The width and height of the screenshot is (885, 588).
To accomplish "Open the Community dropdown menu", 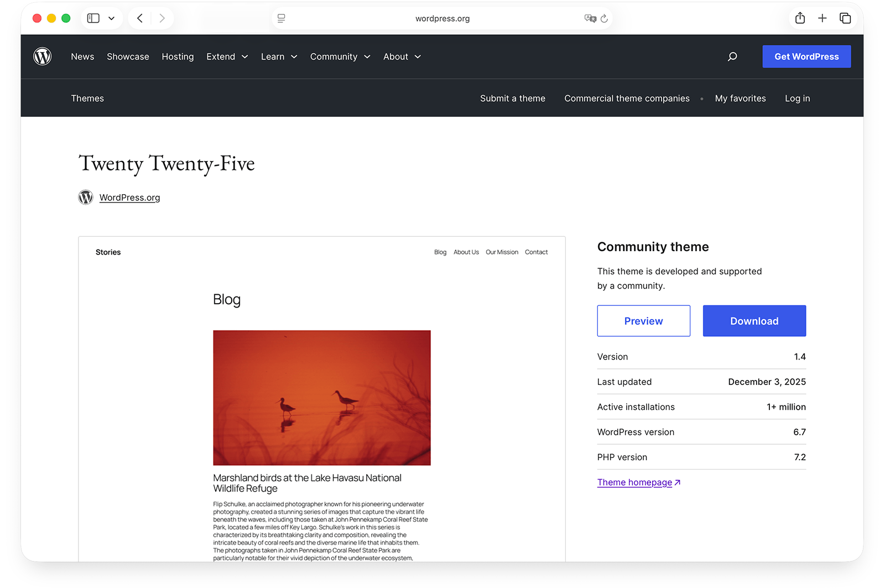I will (340, 56).
